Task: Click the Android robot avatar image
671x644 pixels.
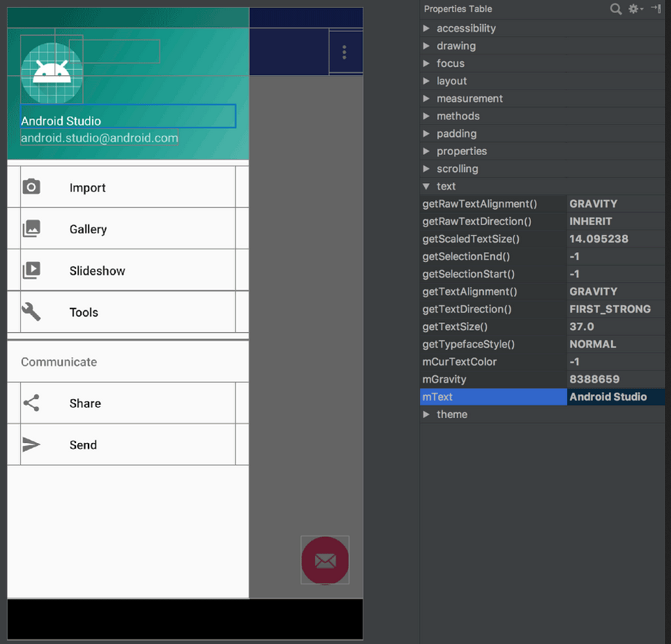Action: coord(52,73)
